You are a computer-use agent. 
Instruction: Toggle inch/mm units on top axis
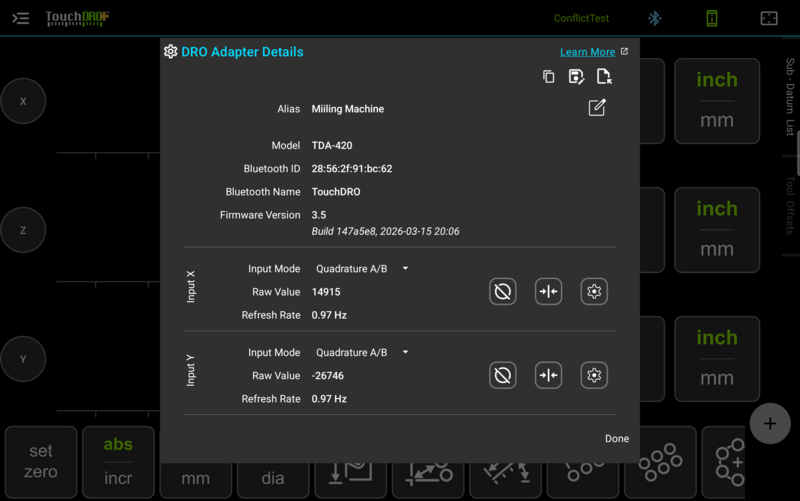point(717,101)
